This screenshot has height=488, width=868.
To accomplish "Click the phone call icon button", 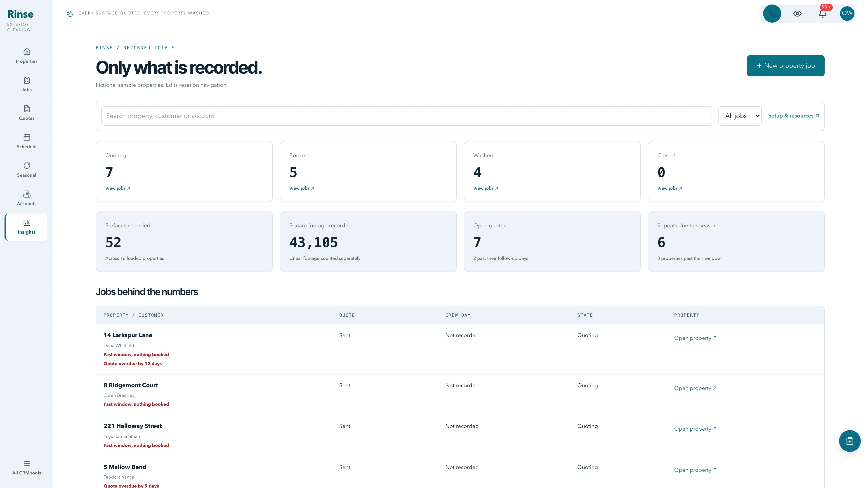I will click(x=772, y=14).
